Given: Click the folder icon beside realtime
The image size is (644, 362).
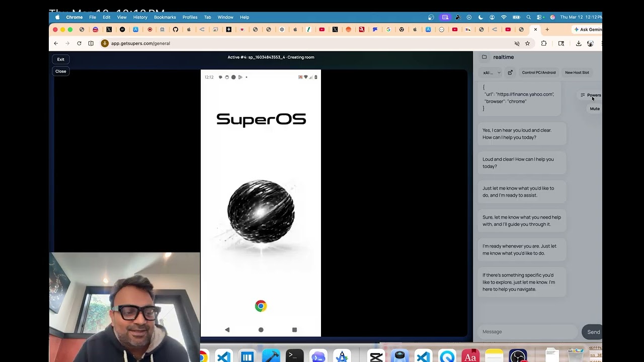Looking at the screenshot, I should point(485,57).
